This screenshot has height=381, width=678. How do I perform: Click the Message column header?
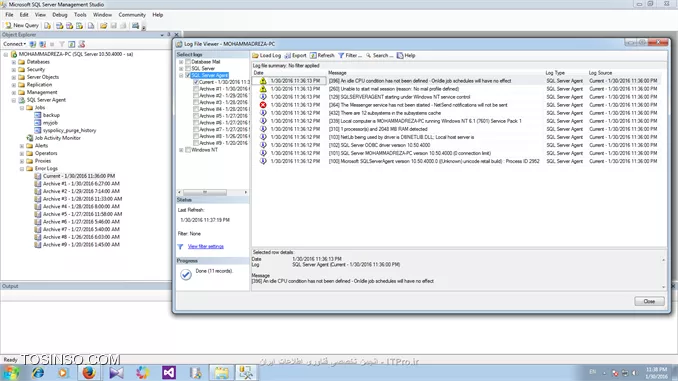click(337, 73)
